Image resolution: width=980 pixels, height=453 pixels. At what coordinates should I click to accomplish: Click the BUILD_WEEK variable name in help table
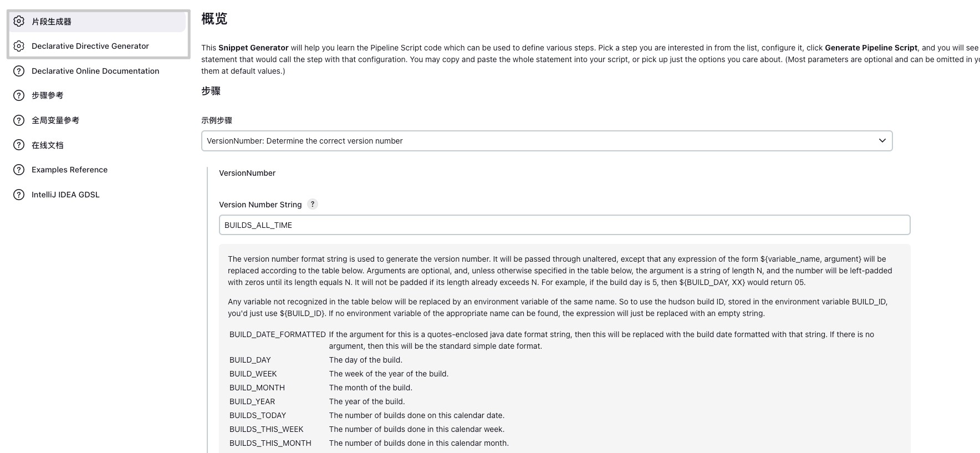(253, 374)
